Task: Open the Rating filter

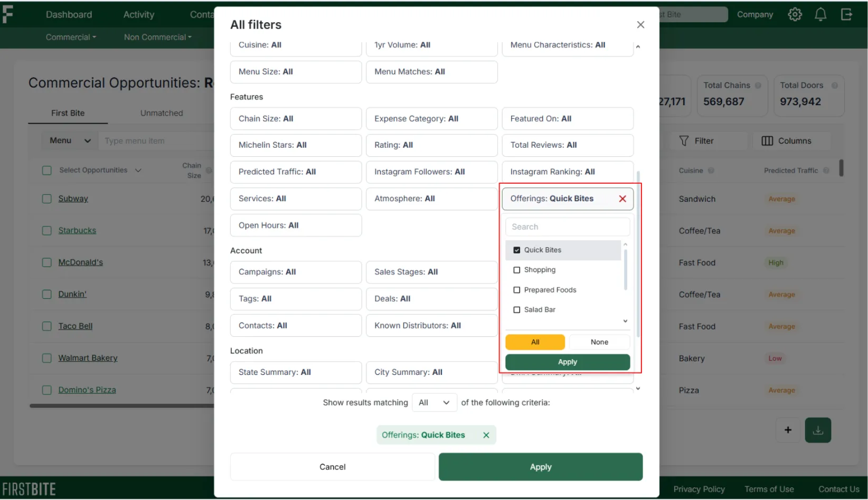Action: [431, 145]
